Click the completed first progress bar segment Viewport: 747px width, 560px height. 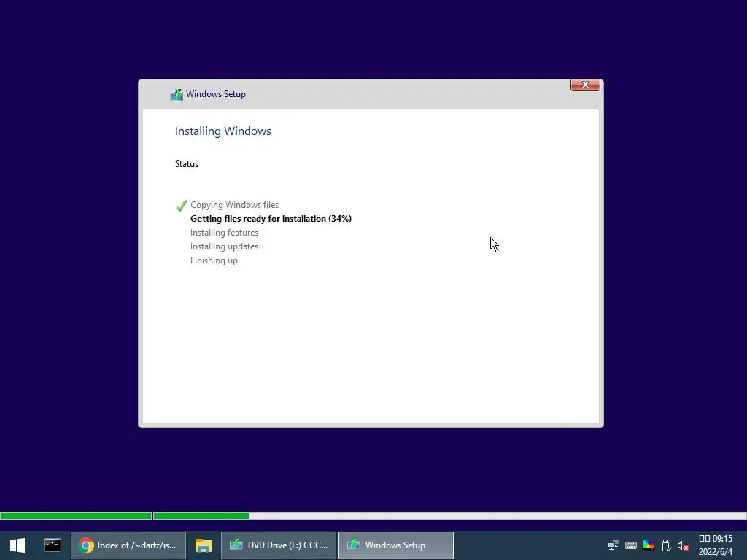point(76,516)
